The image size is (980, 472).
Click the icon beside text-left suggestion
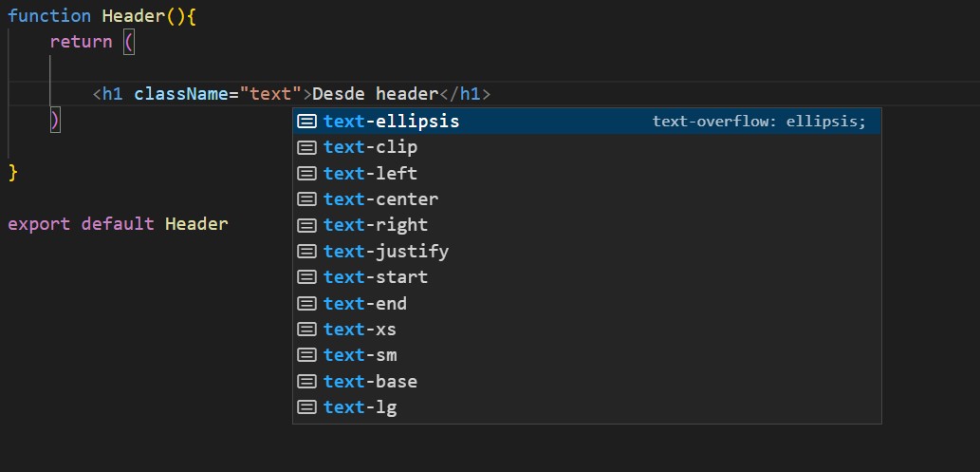pos(306,174)
